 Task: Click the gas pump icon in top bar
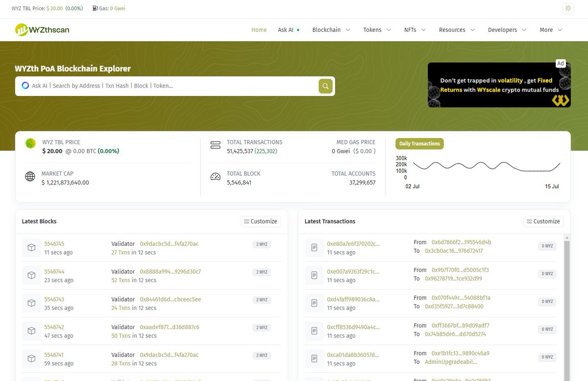tap(95, 8)
